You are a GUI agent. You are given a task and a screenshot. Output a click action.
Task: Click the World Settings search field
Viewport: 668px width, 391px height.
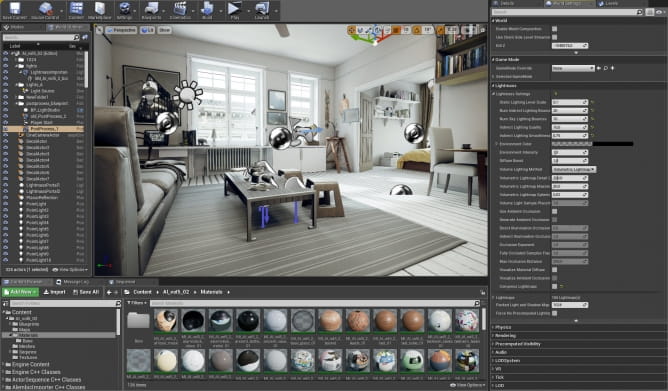(x=567, y=12)
